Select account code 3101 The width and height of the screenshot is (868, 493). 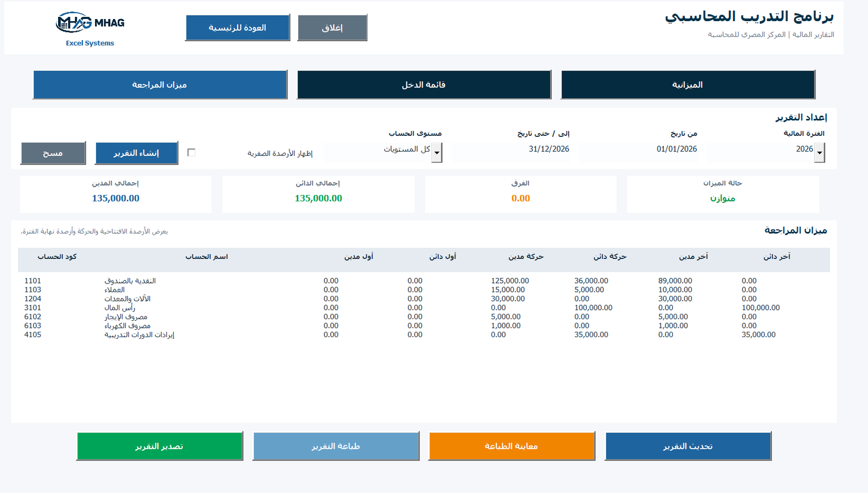[33, 308]
